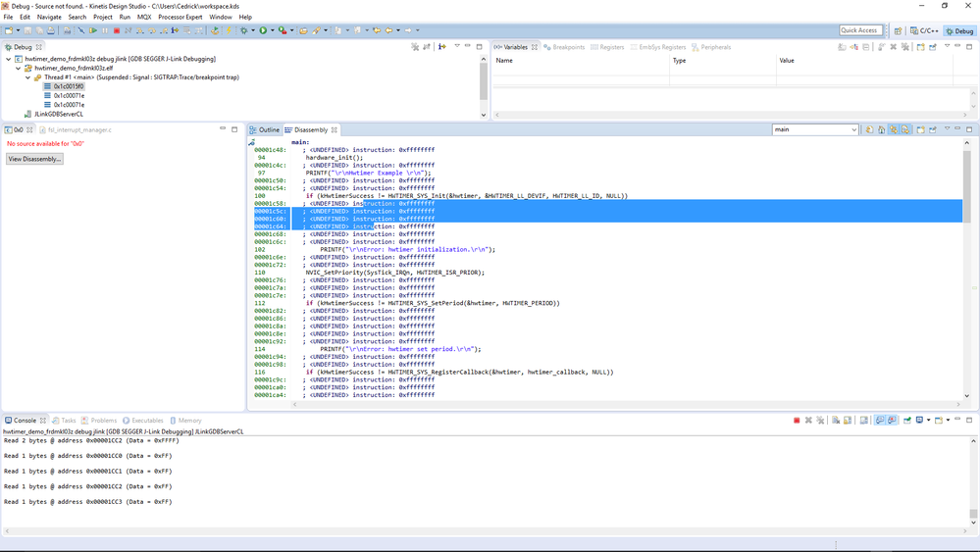Open the Navigate menu
This screenshot has height=552, width=980.
pyautogui.click(x=49, y=17)
